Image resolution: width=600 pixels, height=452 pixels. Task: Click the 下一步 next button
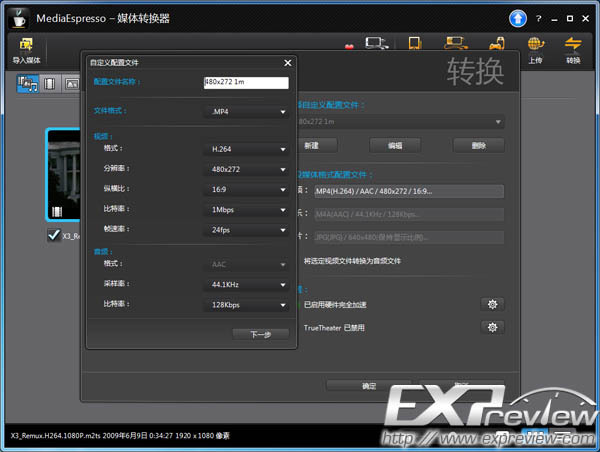tap(260, 334)
